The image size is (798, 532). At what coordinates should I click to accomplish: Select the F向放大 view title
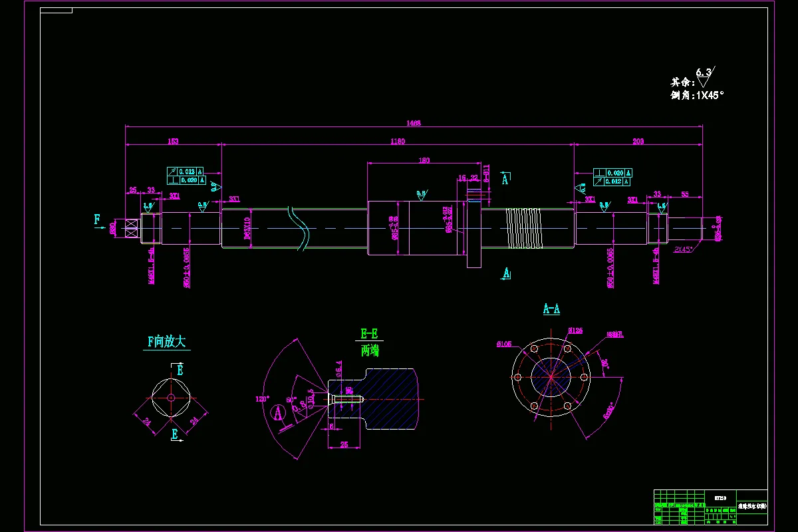tap(168, 342)
